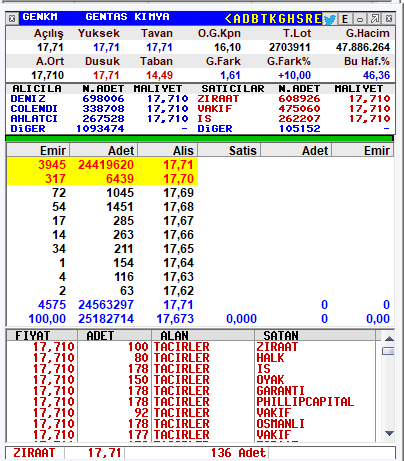This screenshot has height=461, width=404.
Task: Open the Twitter bird icon
Action: pos(330,19)
